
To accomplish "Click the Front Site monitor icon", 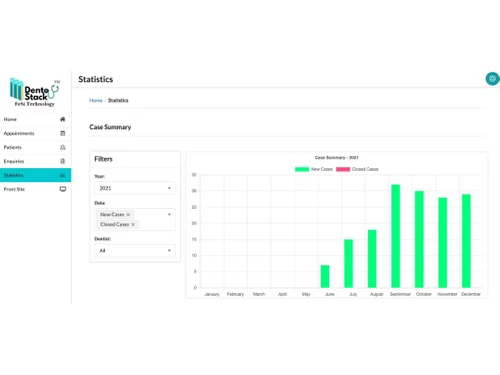I will coord(63,189).
